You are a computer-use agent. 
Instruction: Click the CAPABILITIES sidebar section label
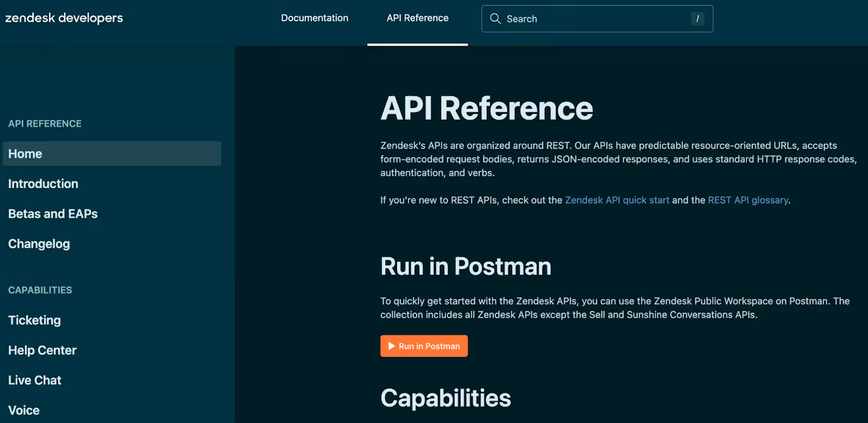(40, 290)
